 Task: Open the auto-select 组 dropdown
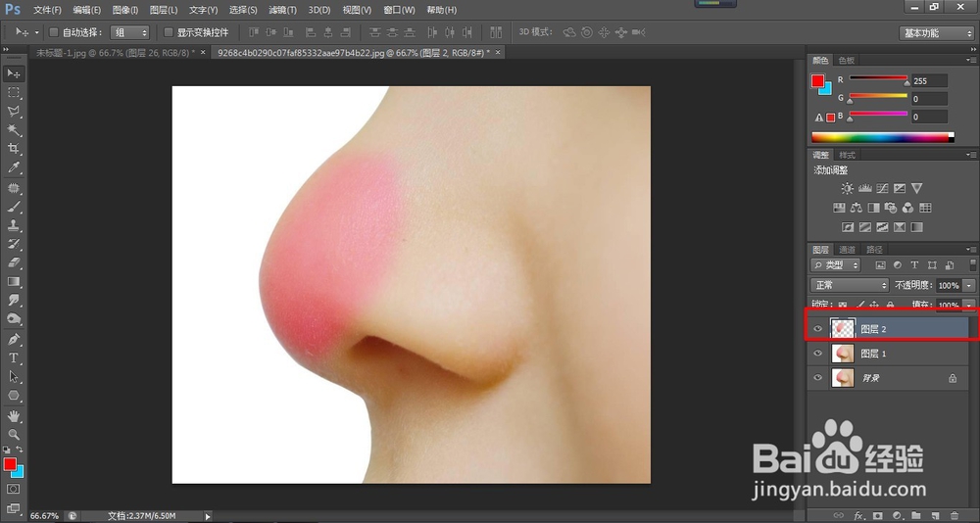click(129, 32)
